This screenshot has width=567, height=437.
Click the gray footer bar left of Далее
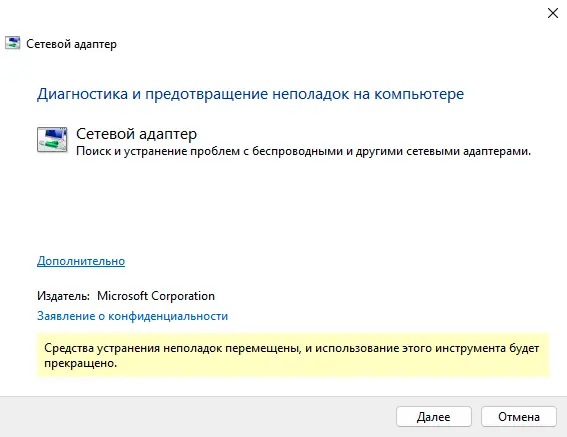coord(197,417)
